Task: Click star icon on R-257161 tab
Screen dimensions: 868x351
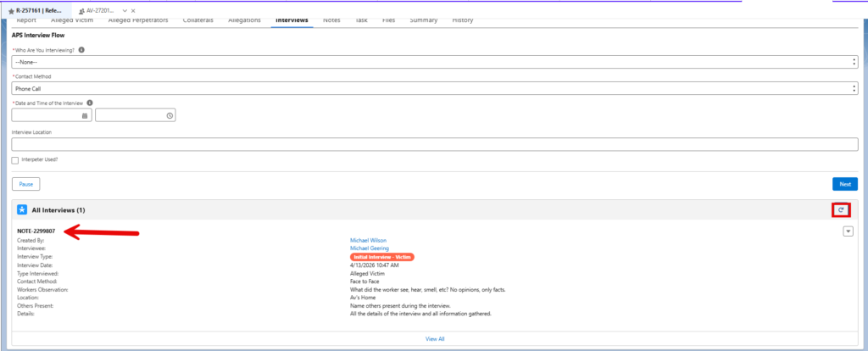Action: tap(11, 10)
